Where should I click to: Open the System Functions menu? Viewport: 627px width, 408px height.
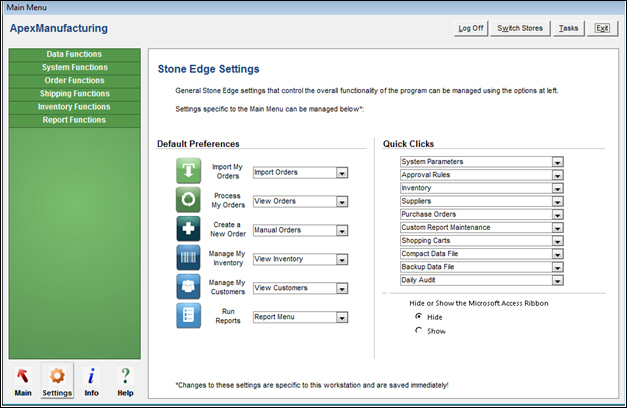tap(74, 68)
